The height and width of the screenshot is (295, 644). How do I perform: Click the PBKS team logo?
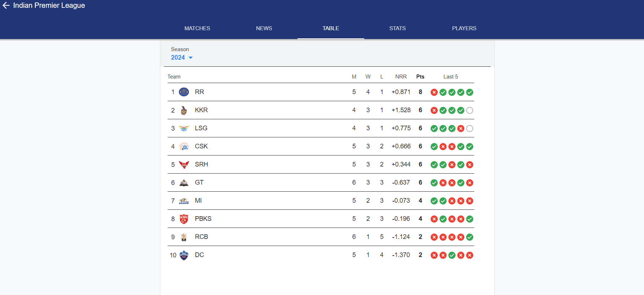point(184,219)
